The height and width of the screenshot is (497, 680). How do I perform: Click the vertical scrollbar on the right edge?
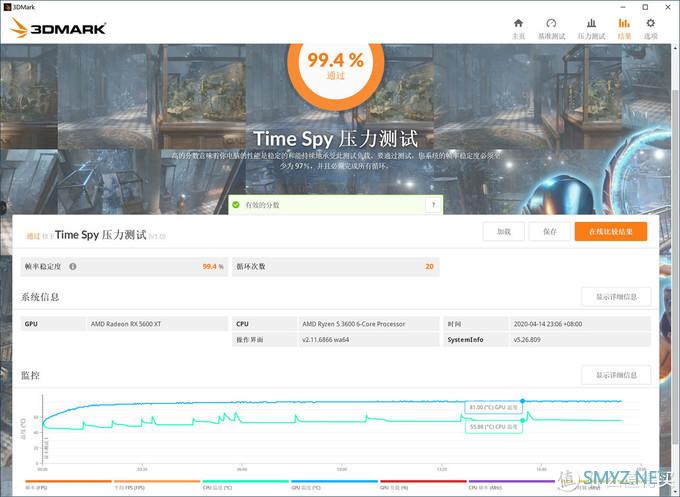tap(676, 269)
